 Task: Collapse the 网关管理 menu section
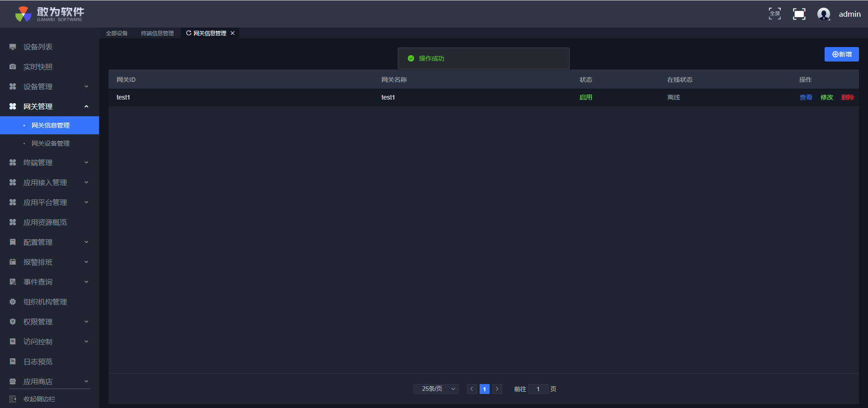click(86, 107)
